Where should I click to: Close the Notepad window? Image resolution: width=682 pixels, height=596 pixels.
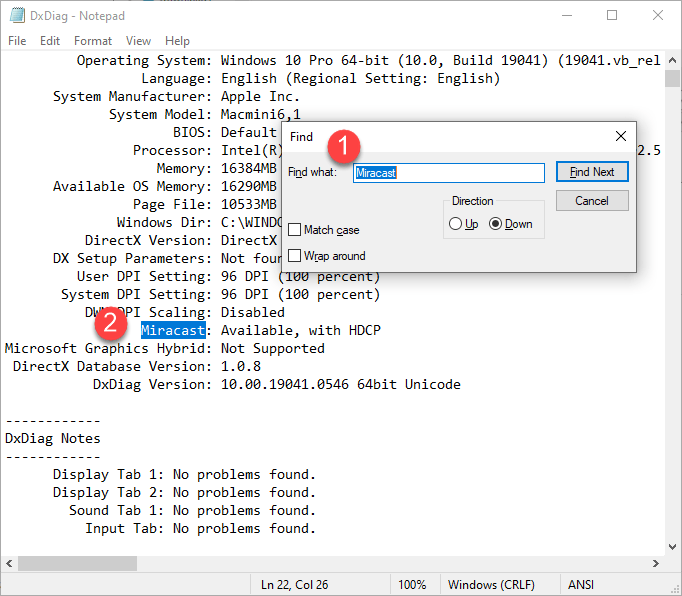pyautogui.click(x=658, y=16)
